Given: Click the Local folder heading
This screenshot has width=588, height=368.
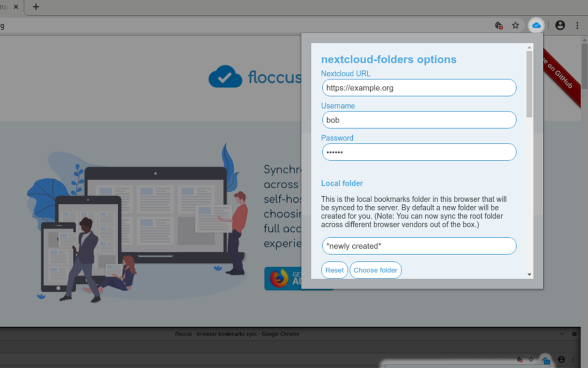Looking at the screenshot, I should pos(341,183).
